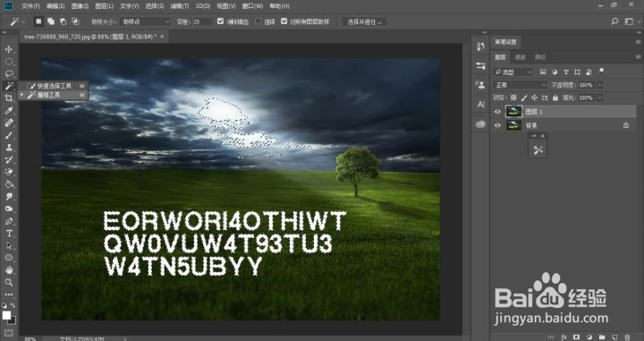Open the History panel icon in dock

pyautogui.click(x=480, y=47)
